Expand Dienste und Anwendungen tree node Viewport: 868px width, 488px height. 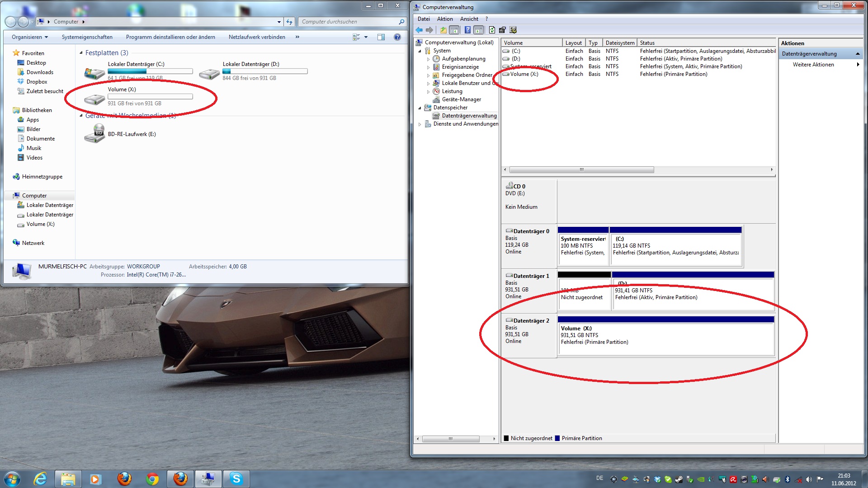pyautogui.click(x=420, y=124)
